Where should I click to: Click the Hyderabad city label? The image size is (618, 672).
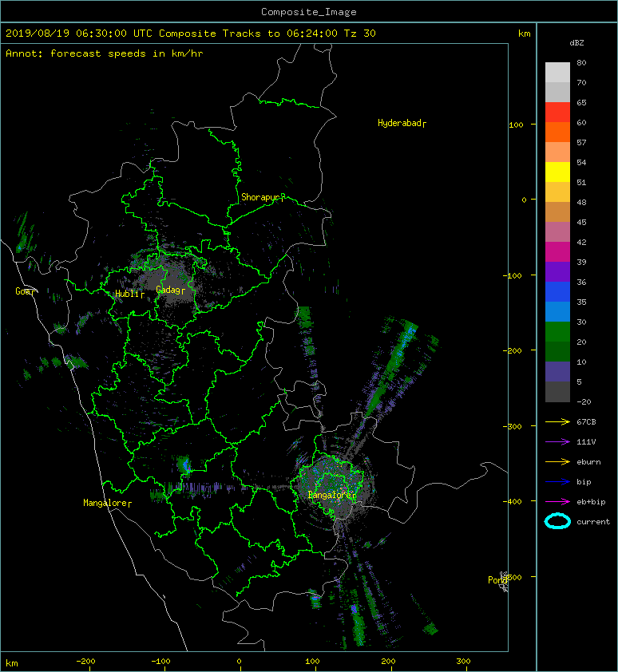[x=402, y=124]
